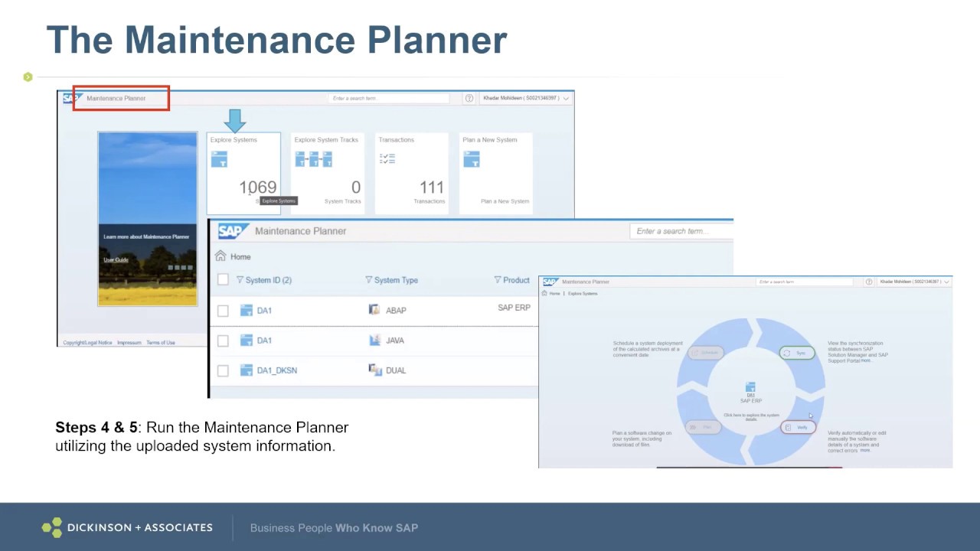Click the 'DUAL' system type text
This screenshot has height=551, width=980.
tap(396, 370)
